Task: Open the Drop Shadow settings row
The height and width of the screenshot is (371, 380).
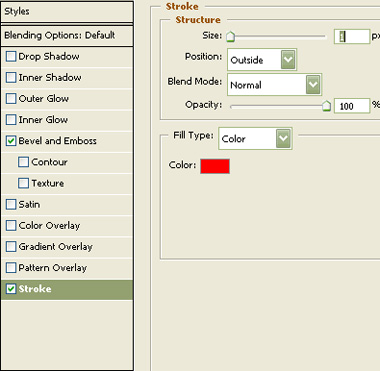Action: [x=67, y=57]
